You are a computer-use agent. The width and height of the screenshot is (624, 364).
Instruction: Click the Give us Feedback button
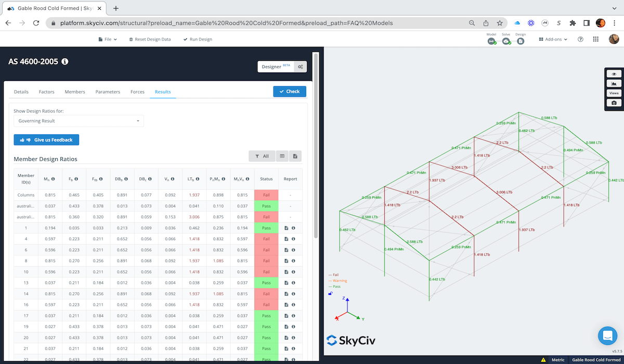(x=46, y=139)
